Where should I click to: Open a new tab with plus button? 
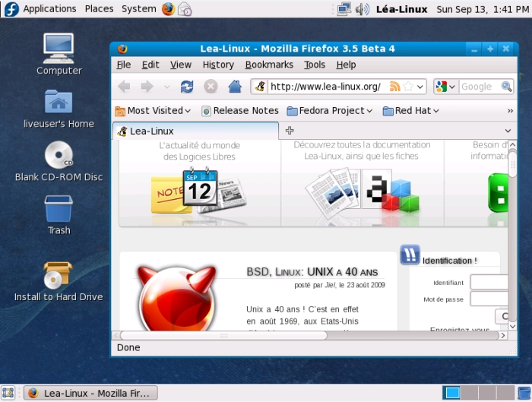[290, 131]
